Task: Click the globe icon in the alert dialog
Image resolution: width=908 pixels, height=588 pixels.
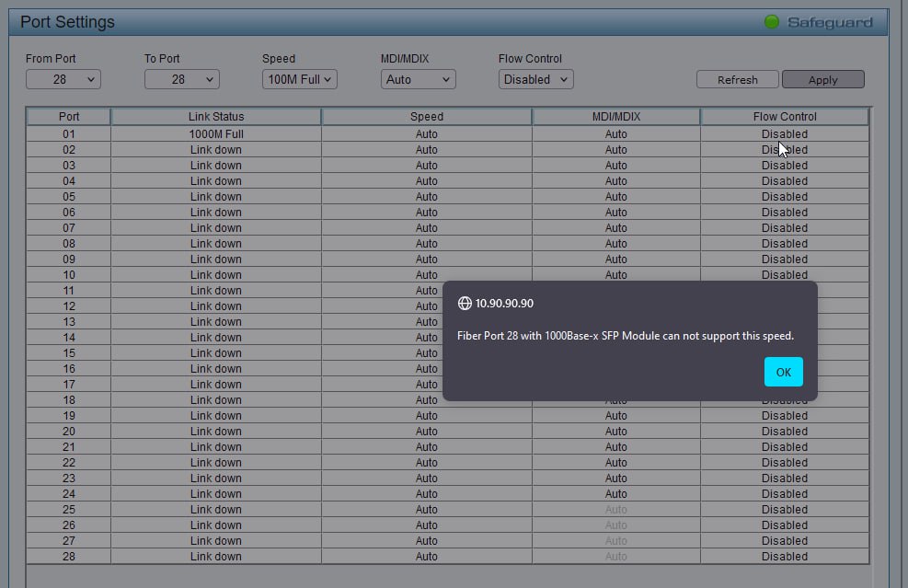Action: point(465,303)
